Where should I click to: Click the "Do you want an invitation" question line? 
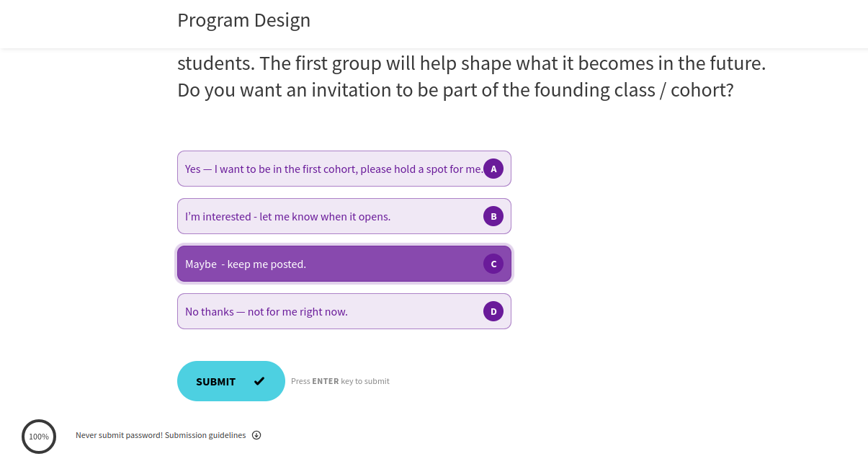pos(455,90)
